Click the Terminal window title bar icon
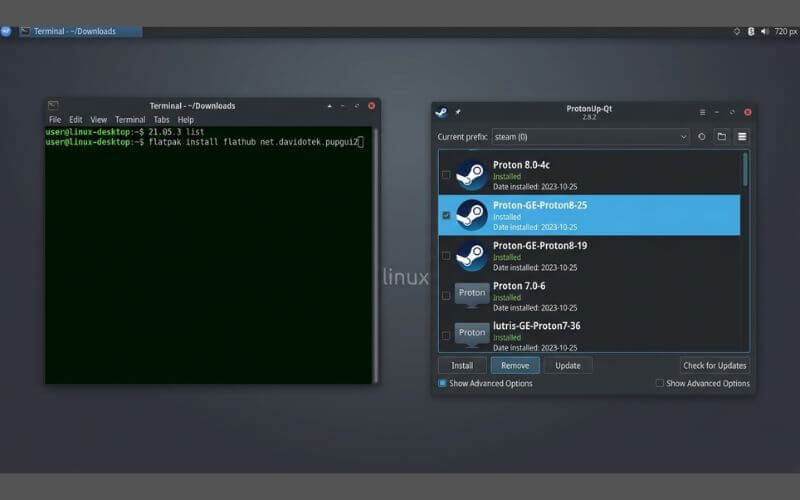 tap(53, 106)
